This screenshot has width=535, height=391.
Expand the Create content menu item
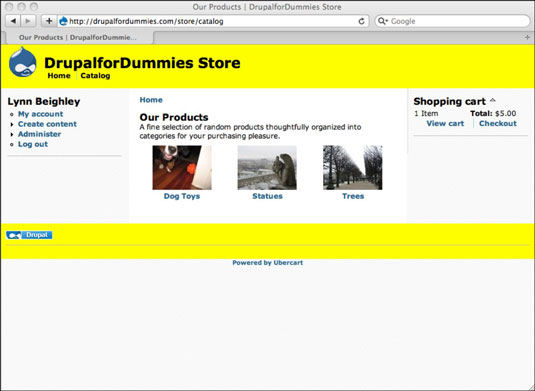[47, 124]
